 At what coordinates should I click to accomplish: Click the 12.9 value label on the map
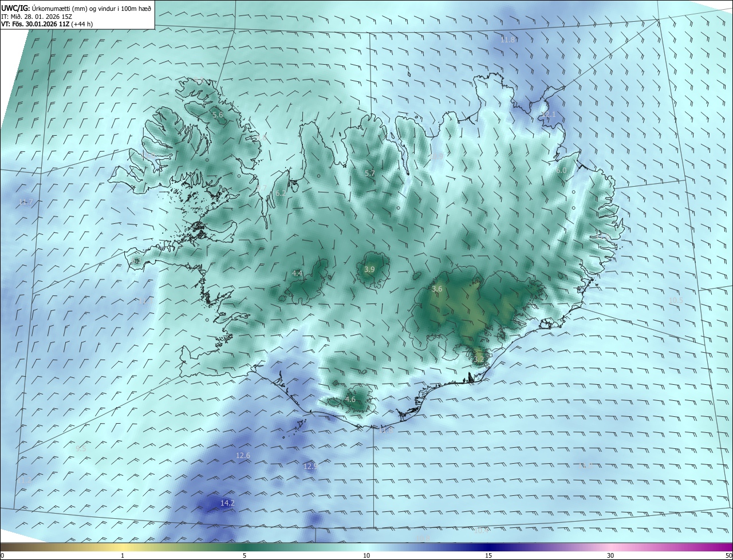pos(310,467)
